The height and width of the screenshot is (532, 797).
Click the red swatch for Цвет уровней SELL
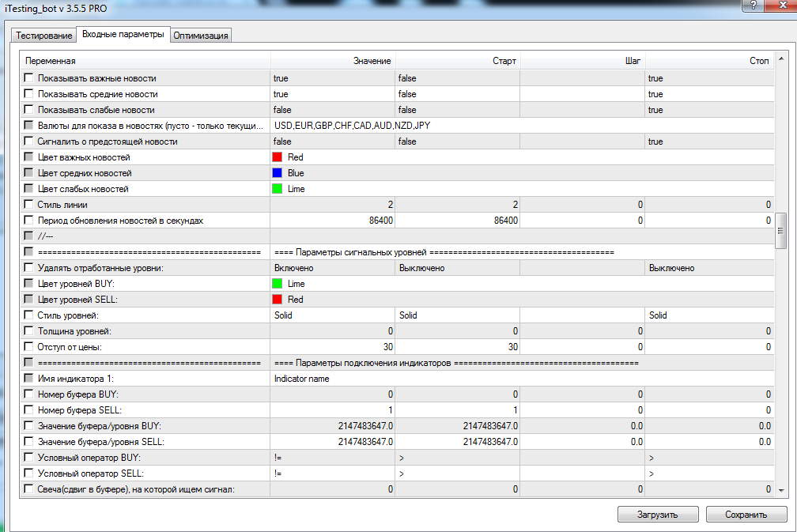click(278, 300)
